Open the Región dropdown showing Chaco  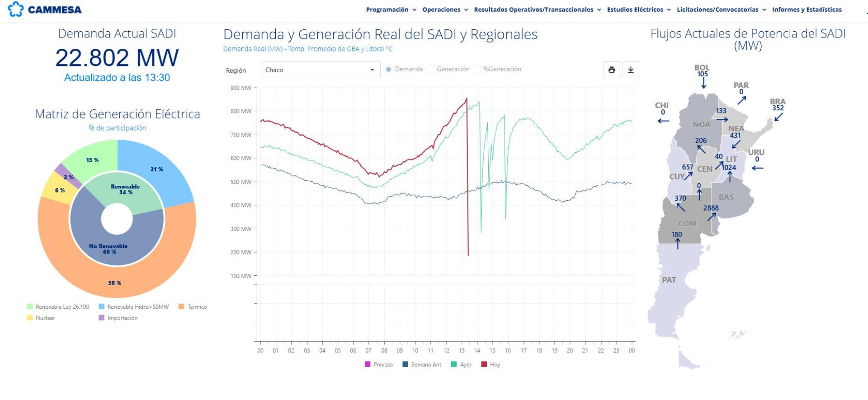click(321, 70)
